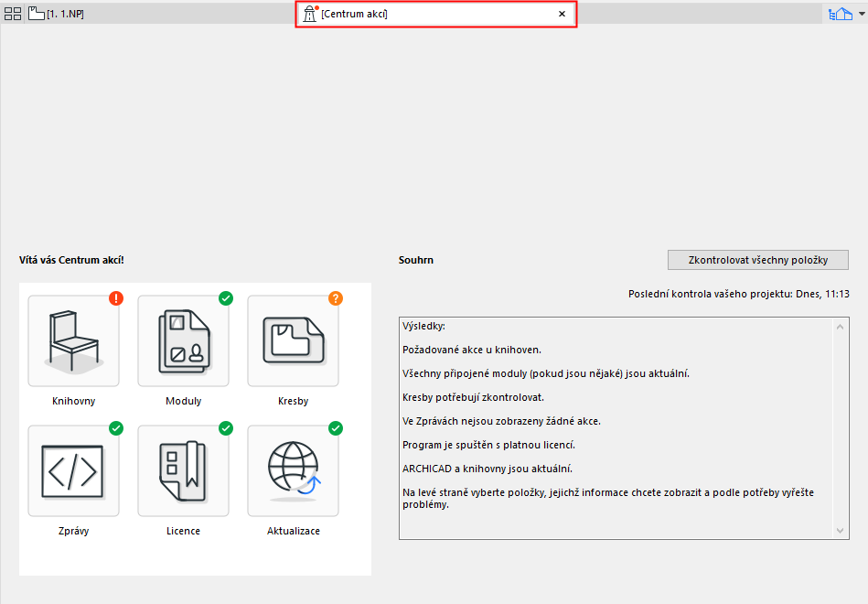Click the 'Na levé straně vyberte položky' instruction text
This screenshot has width=868, height=604.
coord(608,498)
